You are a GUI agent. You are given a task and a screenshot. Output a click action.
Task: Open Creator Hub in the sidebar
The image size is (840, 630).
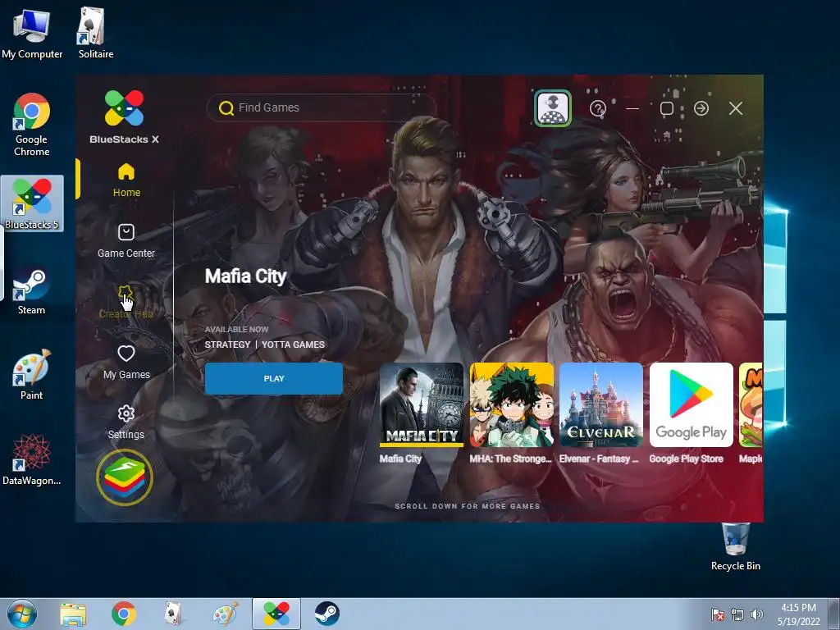pyautogui.click(x=126, y=302)
